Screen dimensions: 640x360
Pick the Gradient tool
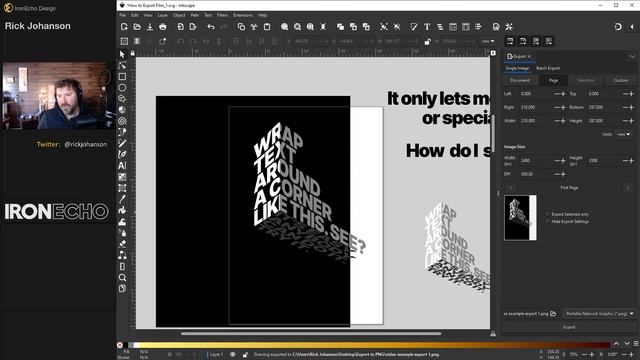pos(122,177)
